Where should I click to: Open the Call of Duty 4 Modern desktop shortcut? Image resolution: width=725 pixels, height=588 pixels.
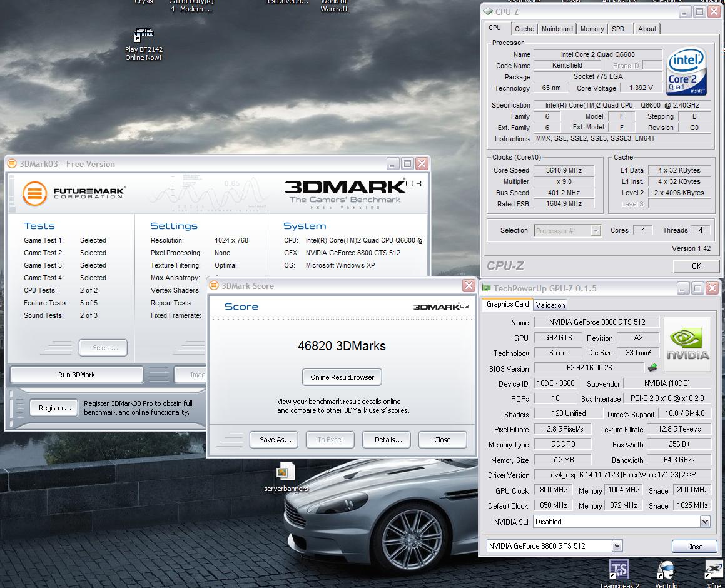pyautogui.click(x=191, y=6)
